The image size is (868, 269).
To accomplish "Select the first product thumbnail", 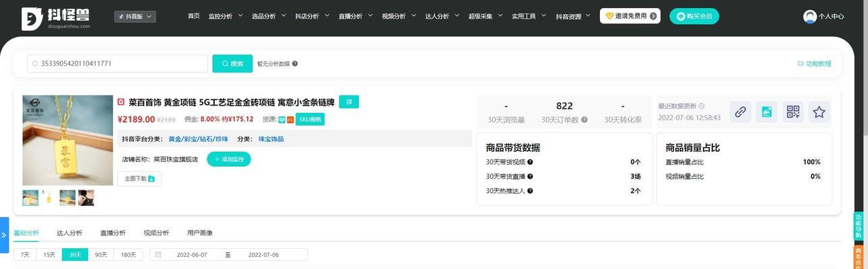I will click(x=30, y=198).
